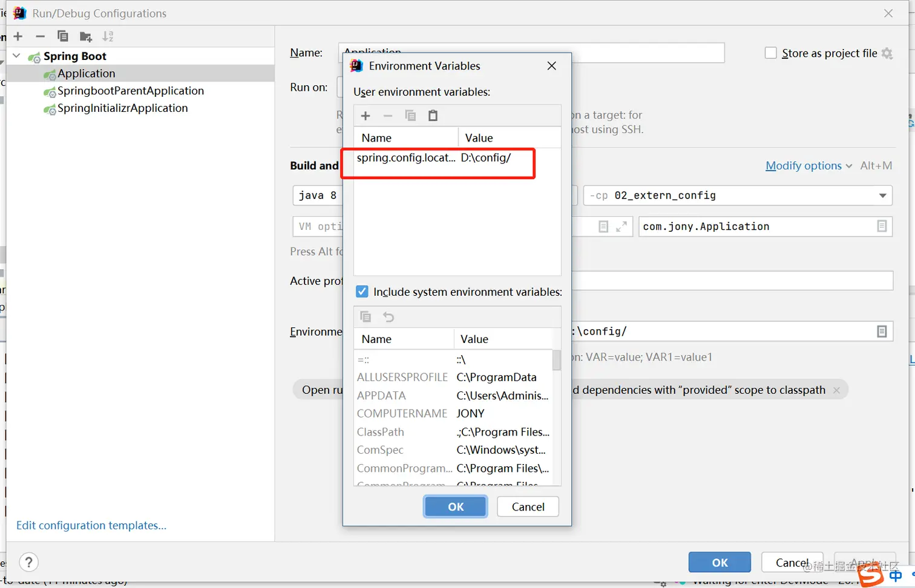Image resolution: width=915 pixels, height=588 pixels.
Task: Select APPDATA system variable row
Action: (453, 396)
